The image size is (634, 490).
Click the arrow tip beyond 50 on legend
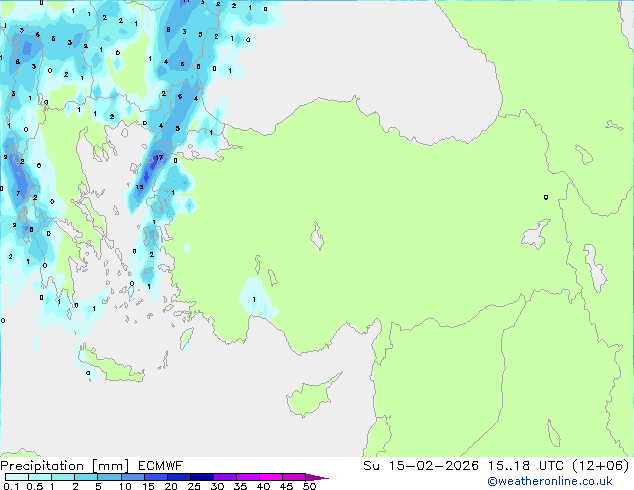pyautogui.click(x=317, y=477)
